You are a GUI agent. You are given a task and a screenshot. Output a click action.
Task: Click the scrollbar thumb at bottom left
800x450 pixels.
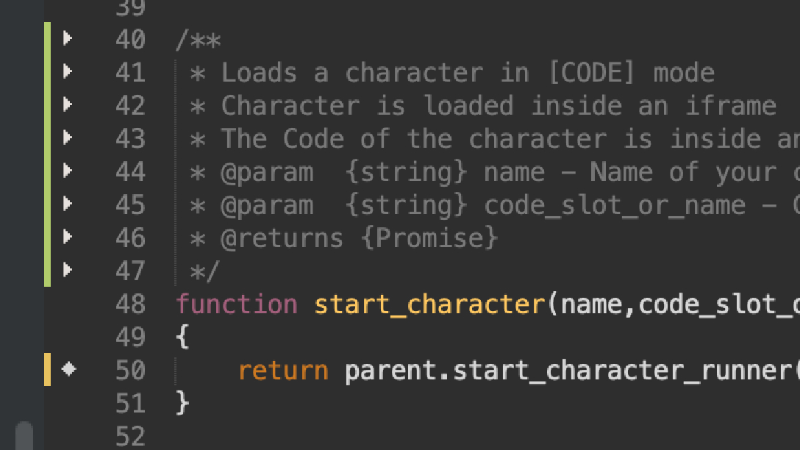(23, 437)
